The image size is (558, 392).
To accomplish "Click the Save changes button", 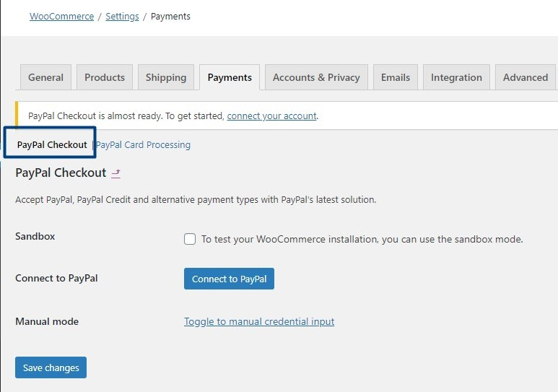I will coord(51,367).
